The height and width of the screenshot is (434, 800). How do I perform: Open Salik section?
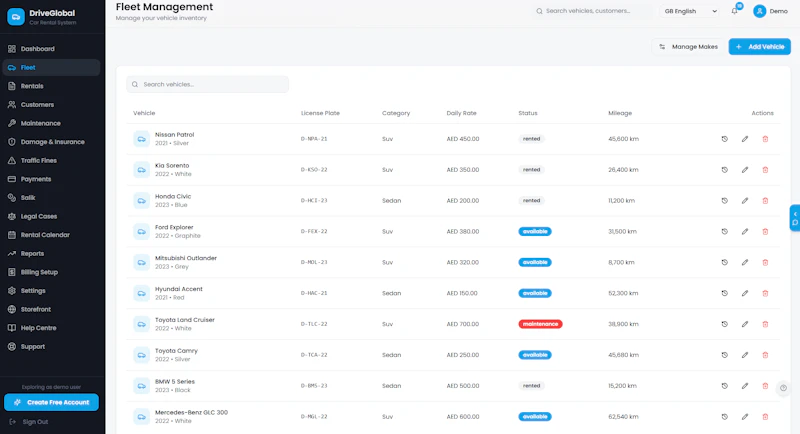(51, 198)
